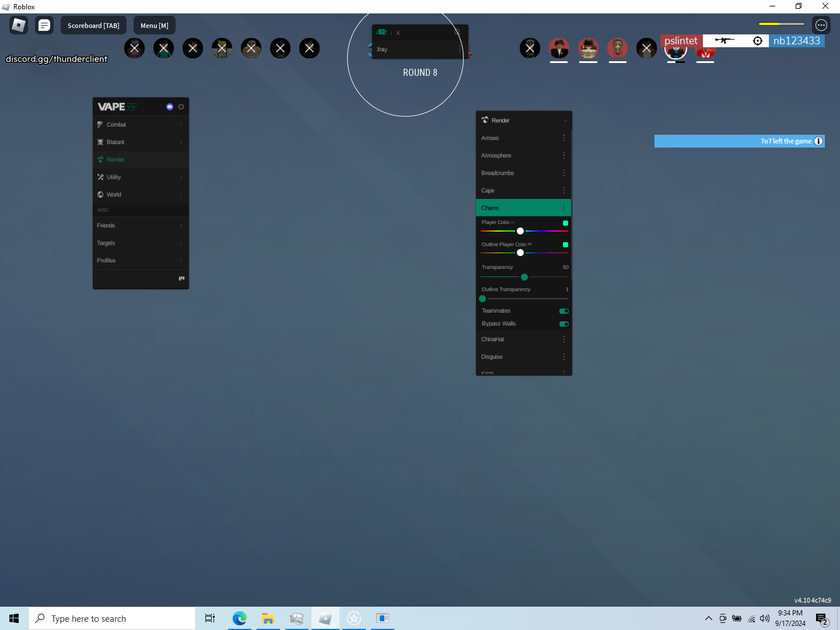The height and width of the screenshot is (630, 840).
Task: Open the Menu [M] button
Action: tap(155, 26)
